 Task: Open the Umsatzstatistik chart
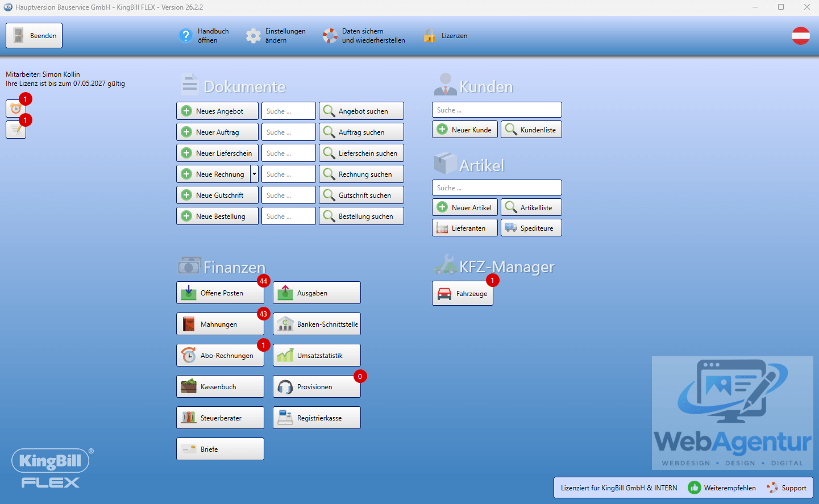[317, 356]
